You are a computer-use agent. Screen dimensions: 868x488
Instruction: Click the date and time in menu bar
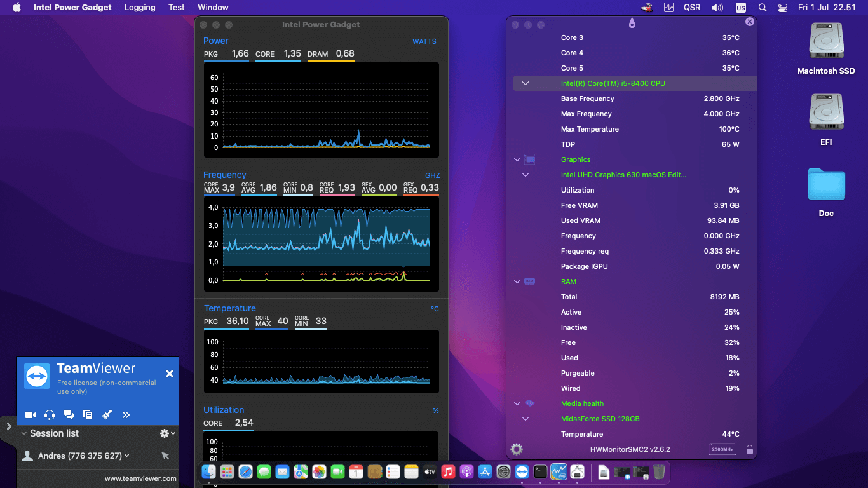pyautogui.click(x=827, y=8)
